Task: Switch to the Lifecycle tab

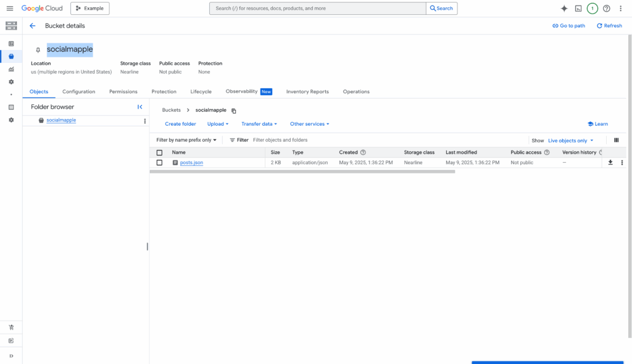Action: (201, 91)
